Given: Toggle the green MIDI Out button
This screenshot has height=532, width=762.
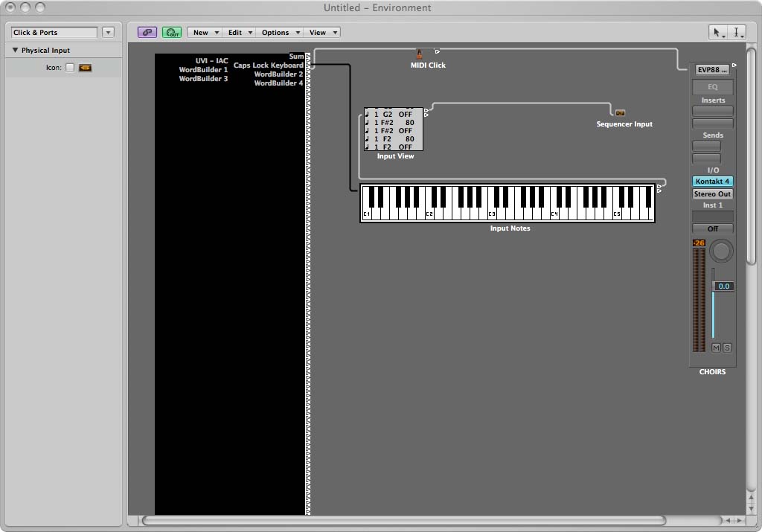Looking at the screenshot, I should (x=172, y=33).
